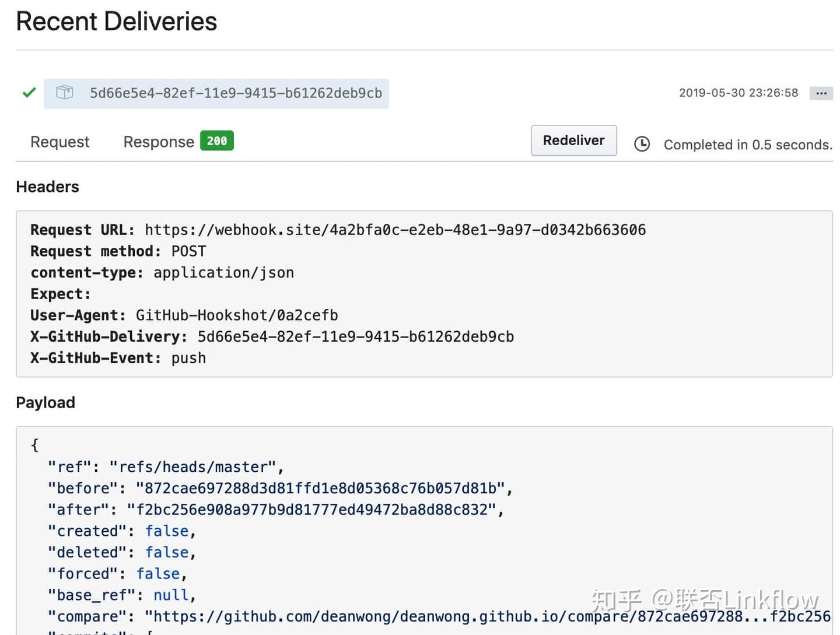The width and height of the screenshot is (840, 635).
Task: Click the Payload section heading
Action: point(45,402)
